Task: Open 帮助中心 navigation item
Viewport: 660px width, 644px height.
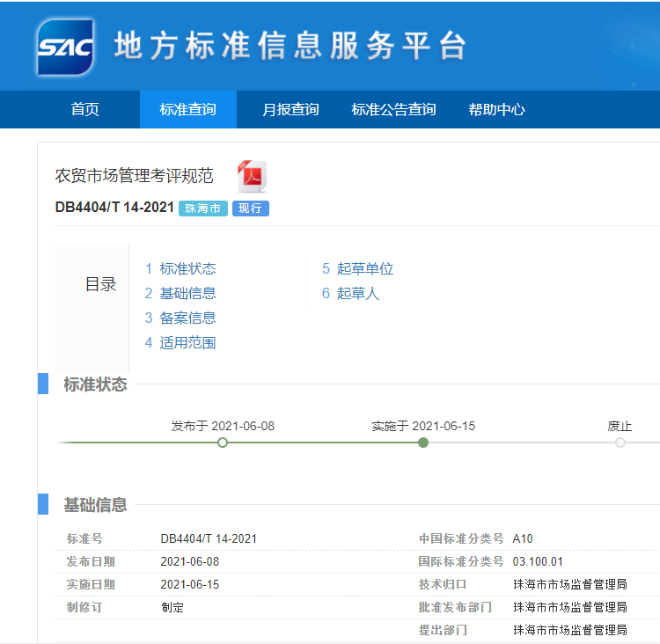Action: pos(496,110)
